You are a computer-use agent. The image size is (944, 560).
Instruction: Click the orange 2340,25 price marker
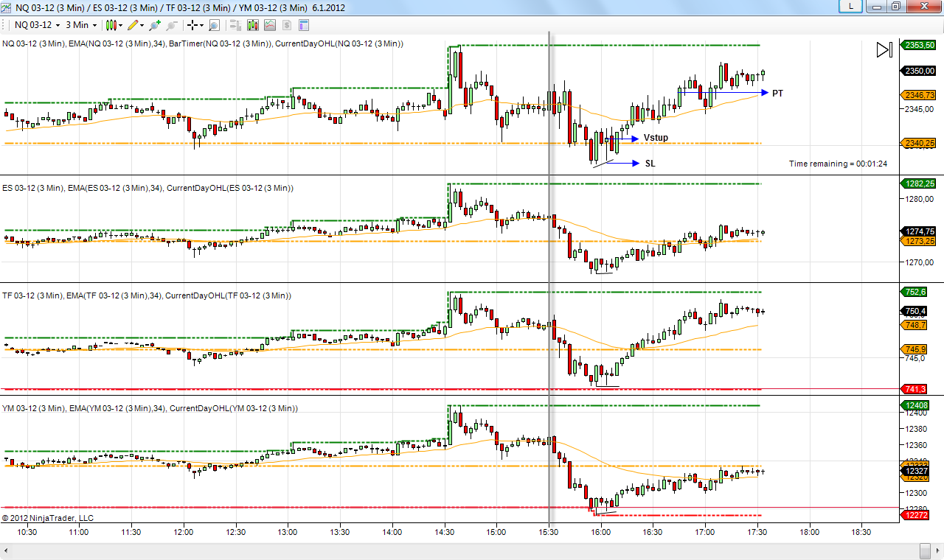(919, 143)
